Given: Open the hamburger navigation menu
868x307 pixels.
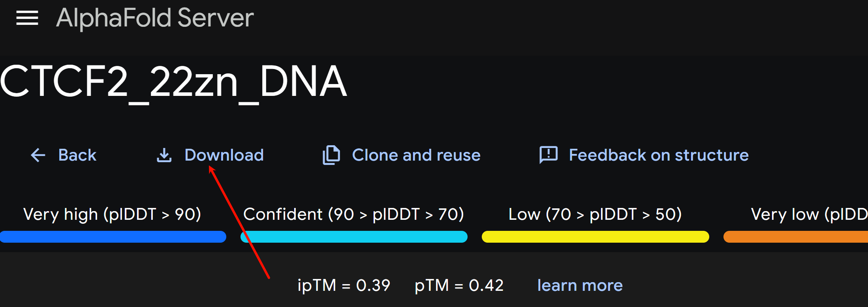Looking at the screenshot, I should coord(27,18).
